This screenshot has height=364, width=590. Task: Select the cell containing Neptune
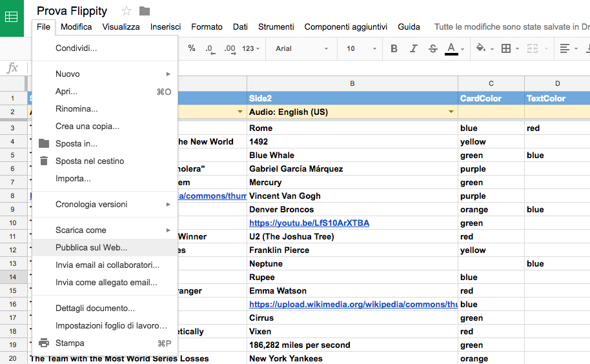(x=352, y=263)
